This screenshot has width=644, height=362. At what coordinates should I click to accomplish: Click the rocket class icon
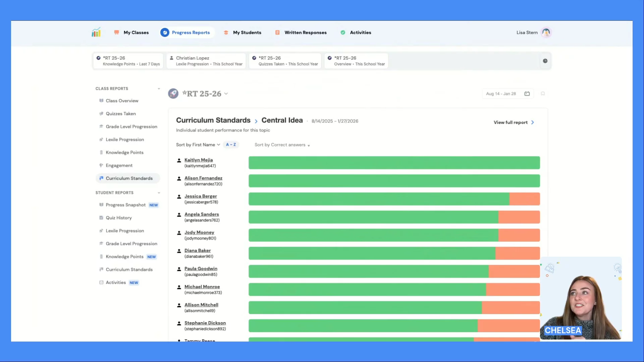tap(173, 94)
